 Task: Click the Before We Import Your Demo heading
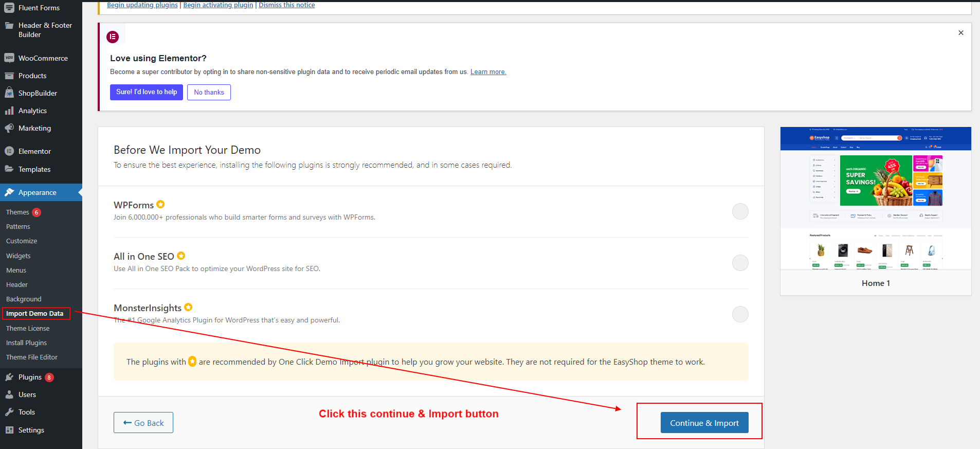[x=187, y=150]
